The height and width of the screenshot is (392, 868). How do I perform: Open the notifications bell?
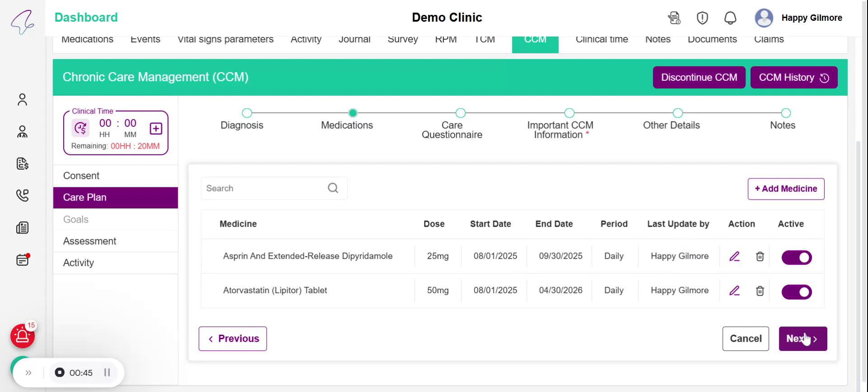pyautogui.click(x=730, y=18)
